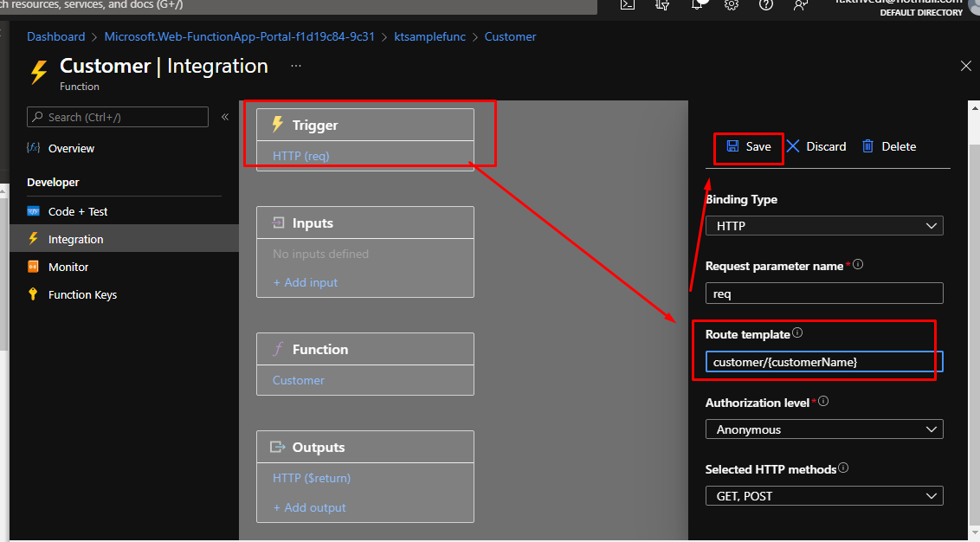Click the Route template text field
This screenshot has width=980, height=542.
click(x=823, y=362)
